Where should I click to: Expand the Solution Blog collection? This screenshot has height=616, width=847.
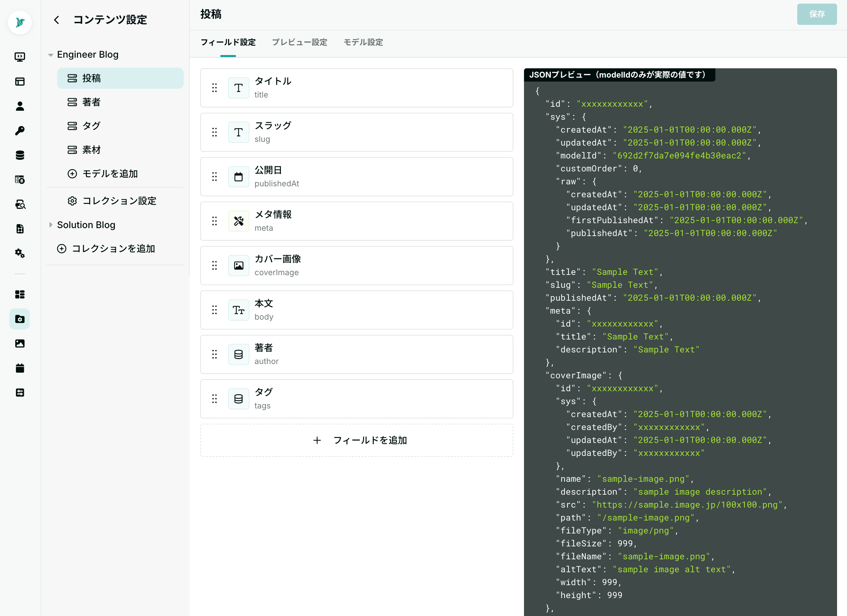[x=51, y=225]
